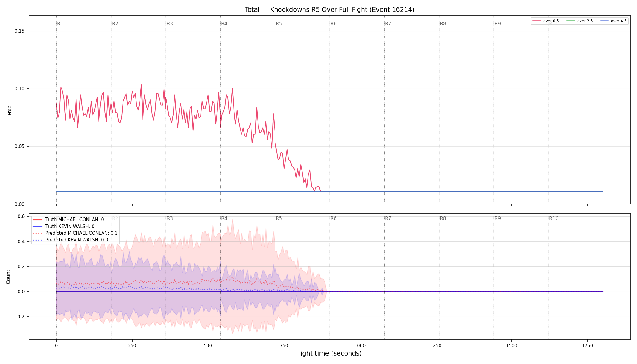Click the R6 round marker in Count chart
Viewport: 637px width, 364px height.
333,218
